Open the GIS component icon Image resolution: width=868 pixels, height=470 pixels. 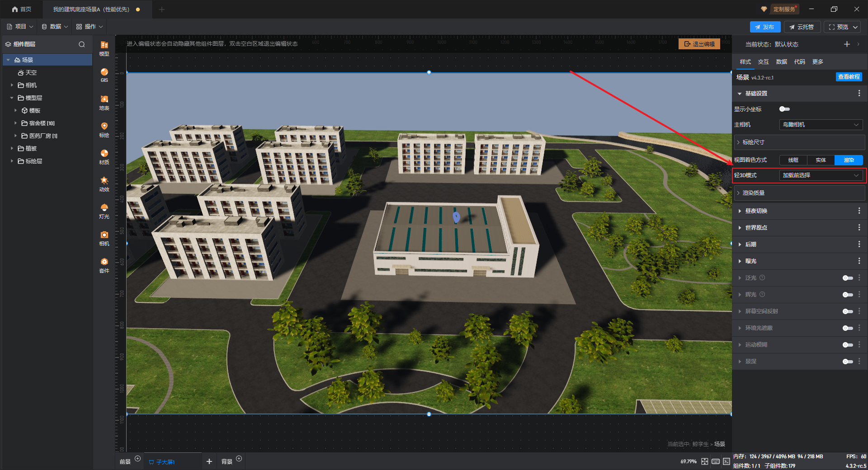point(104,75)
